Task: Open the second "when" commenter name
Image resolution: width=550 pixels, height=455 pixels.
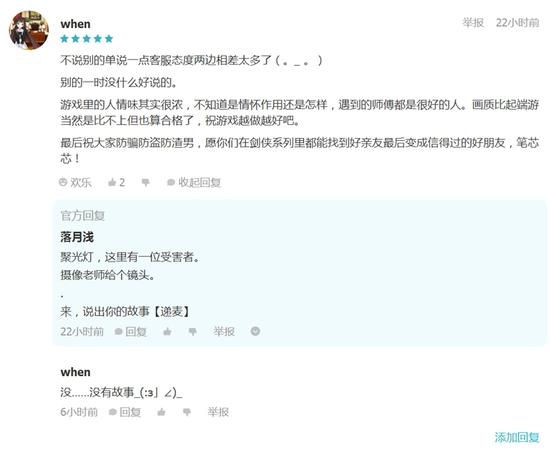Action: (75, 372)
